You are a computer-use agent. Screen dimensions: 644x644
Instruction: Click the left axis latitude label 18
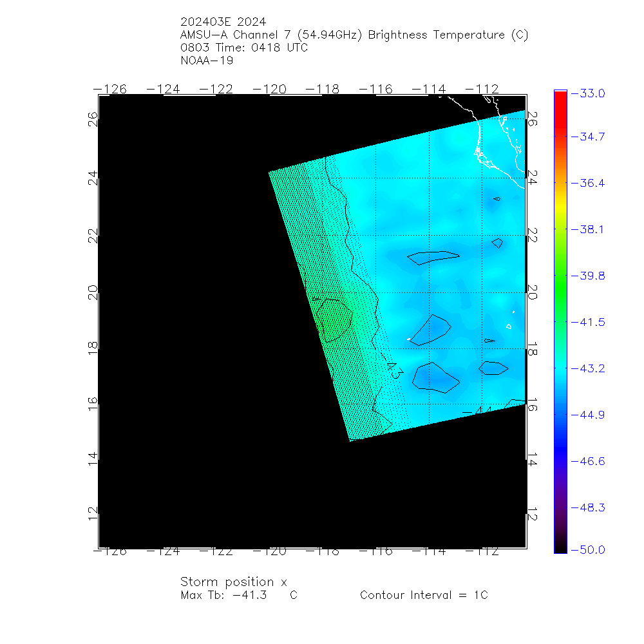(x=93, y=348)
